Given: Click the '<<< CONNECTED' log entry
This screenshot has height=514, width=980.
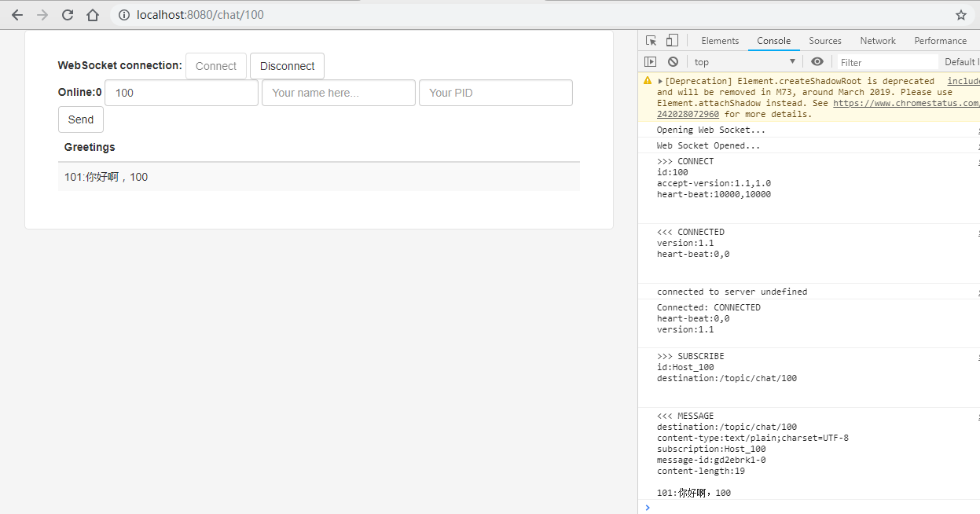Looking at the screenshot, I should (691, 232).
